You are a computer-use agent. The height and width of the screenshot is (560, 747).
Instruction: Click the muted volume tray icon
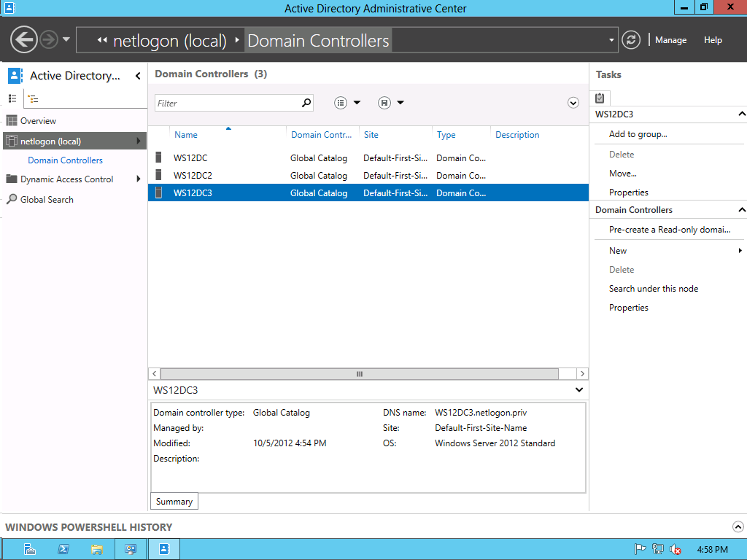coord(675,550)
